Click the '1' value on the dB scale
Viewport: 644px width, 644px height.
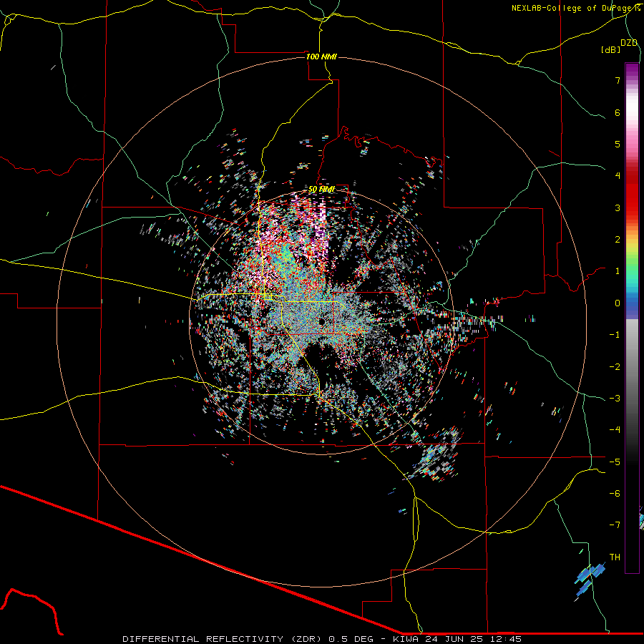pyautogui.click(x=618, y=271)
